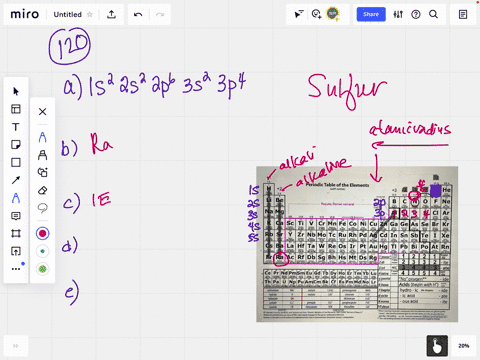Close the pen options panel
This screenshot has height=360, width=480.
pos(42,112)
